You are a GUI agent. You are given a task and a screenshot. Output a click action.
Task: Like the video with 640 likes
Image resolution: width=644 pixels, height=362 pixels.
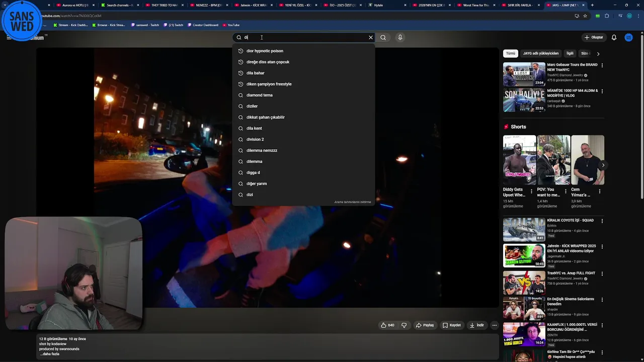(387, 325)
